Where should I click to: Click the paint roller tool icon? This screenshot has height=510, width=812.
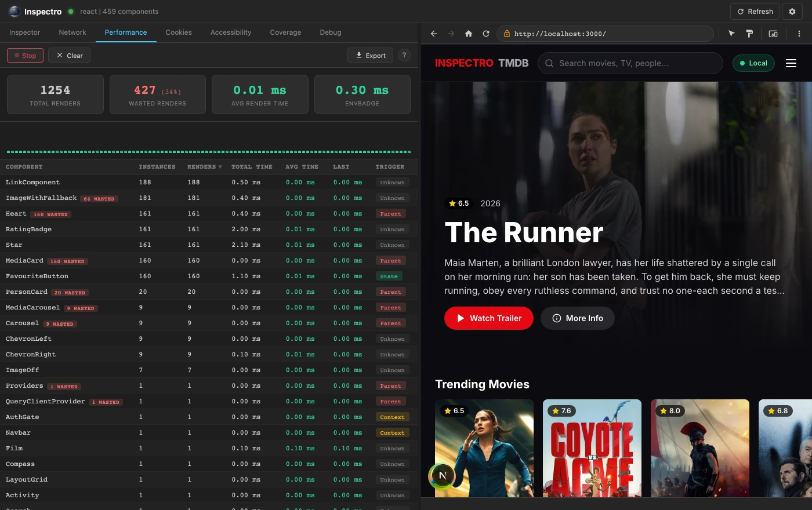tap(749, 34)
